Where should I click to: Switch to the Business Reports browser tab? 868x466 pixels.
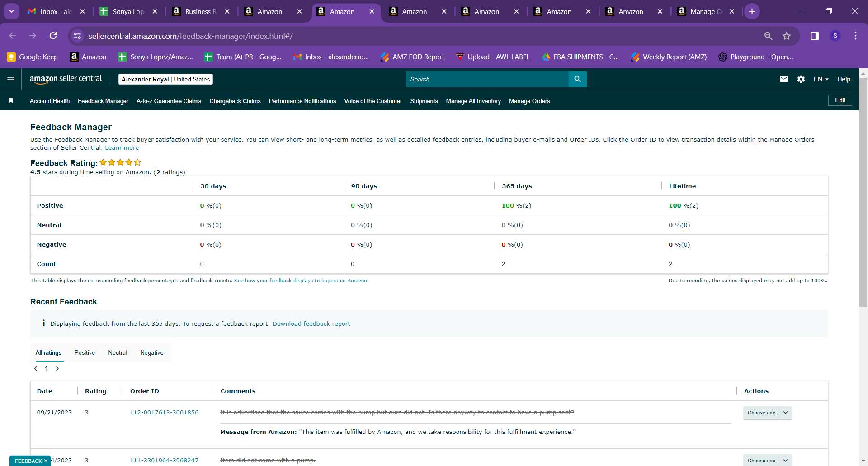click(201, 11)
